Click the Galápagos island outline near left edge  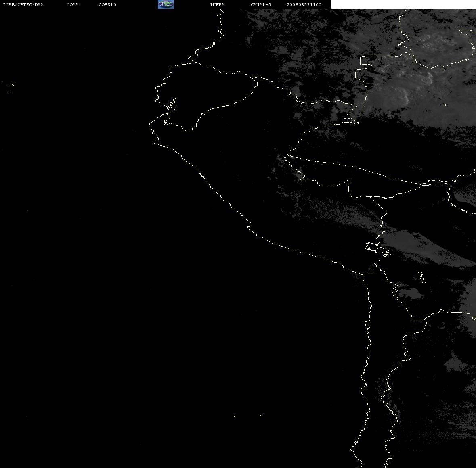[12, 85]
